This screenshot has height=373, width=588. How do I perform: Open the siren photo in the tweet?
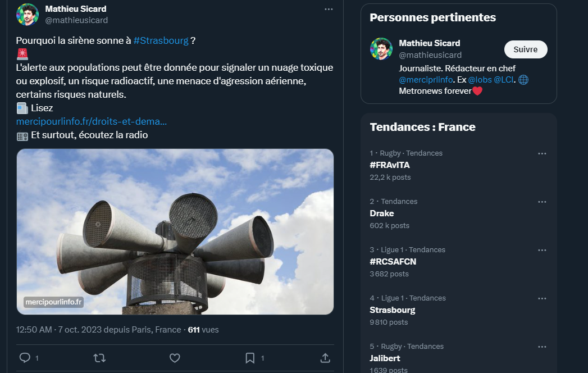[x=175, y=231]
